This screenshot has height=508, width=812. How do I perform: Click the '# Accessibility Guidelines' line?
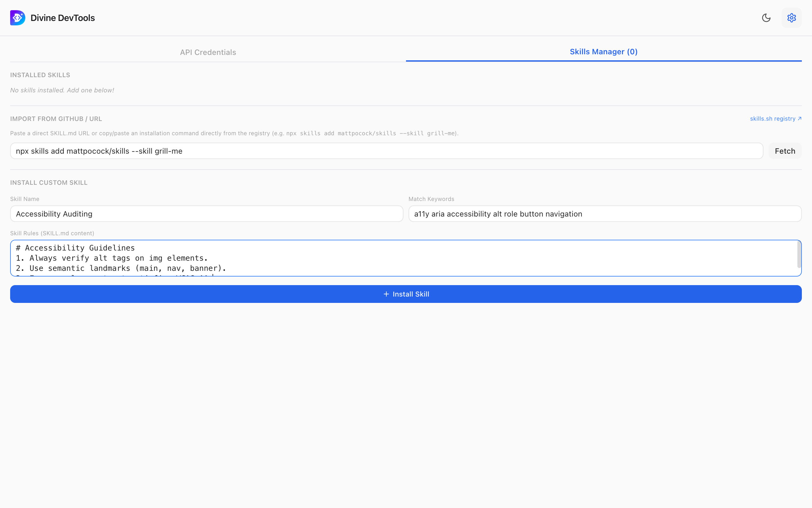[x=75, y=248]
